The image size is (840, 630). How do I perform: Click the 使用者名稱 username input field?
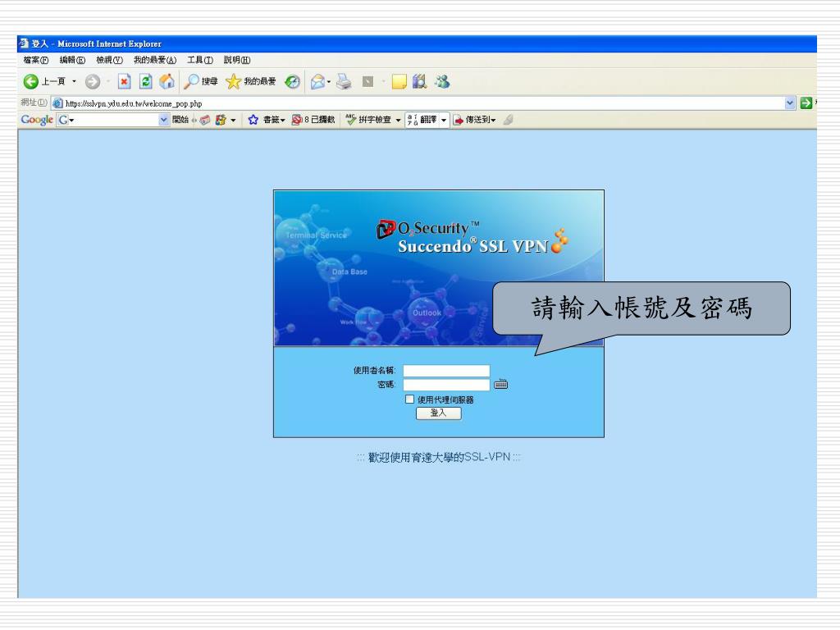tap(446, 371)
